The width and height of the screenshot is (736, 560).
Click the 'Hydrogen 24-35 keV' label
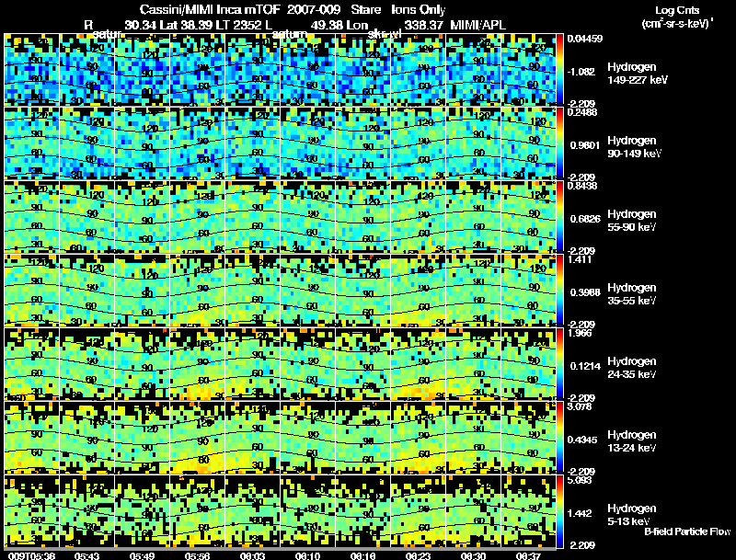pos(632,368)
